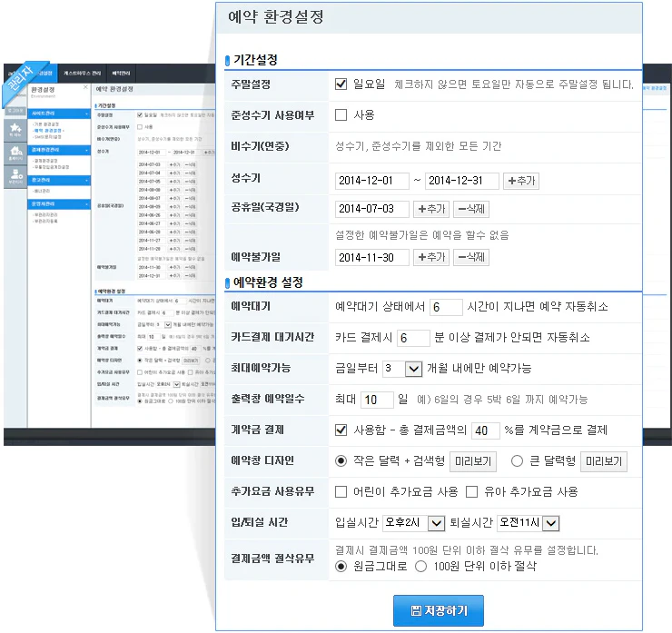Click the house icon in the admin sidebar
This screenshot has height=633, width=672.
[15, 153]
